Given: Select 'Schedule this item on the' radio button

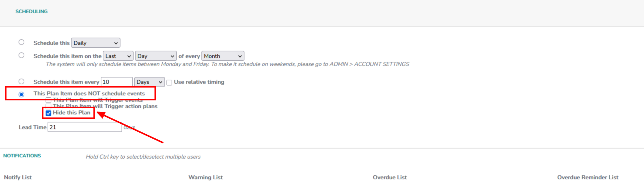Looking at the screenshot, I should (21, 55).
